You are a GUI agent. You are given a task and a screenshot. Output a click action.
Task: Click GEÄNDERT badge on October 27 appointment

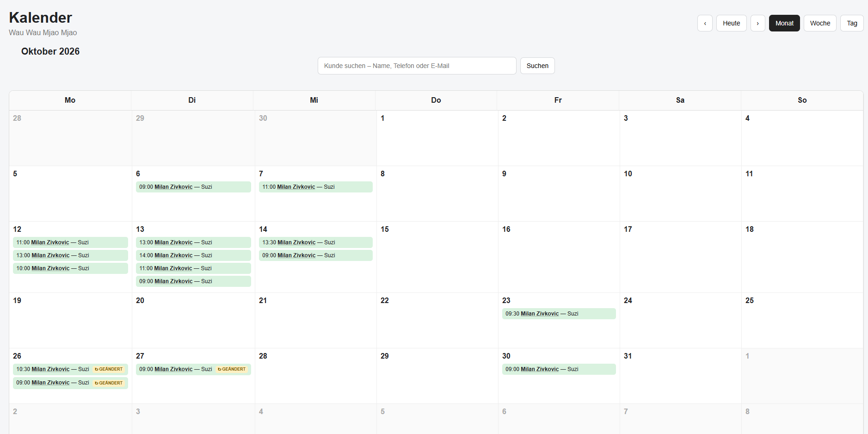pos(232,369)
